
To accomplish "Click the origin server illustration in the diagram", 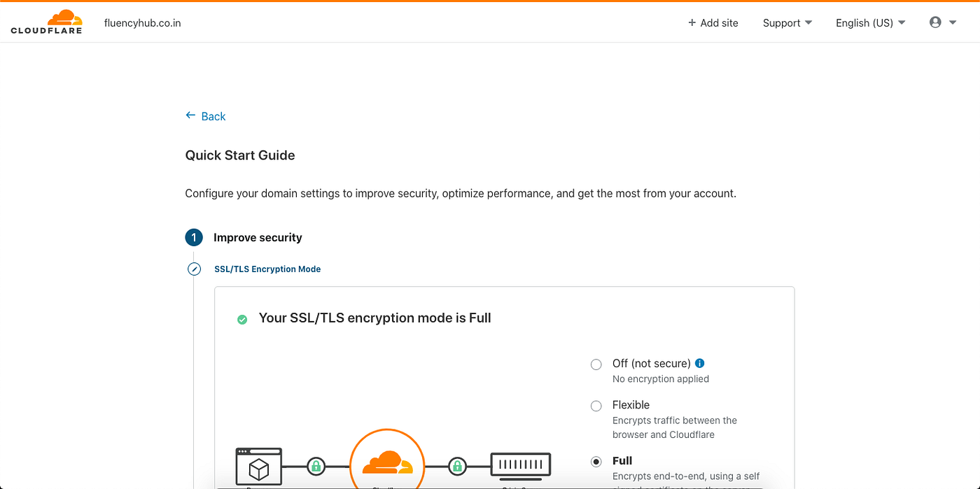I will 521,465.
